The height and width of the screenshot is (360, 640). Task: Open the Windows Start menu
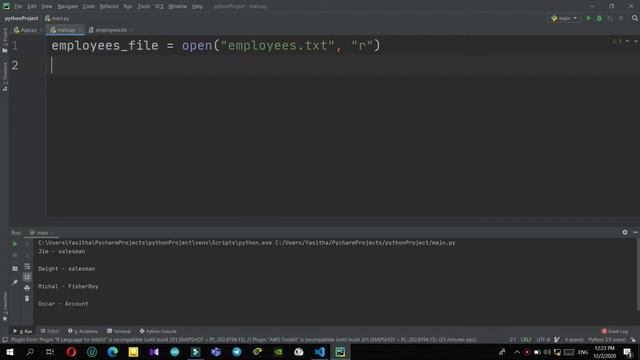tap(10, 352)
